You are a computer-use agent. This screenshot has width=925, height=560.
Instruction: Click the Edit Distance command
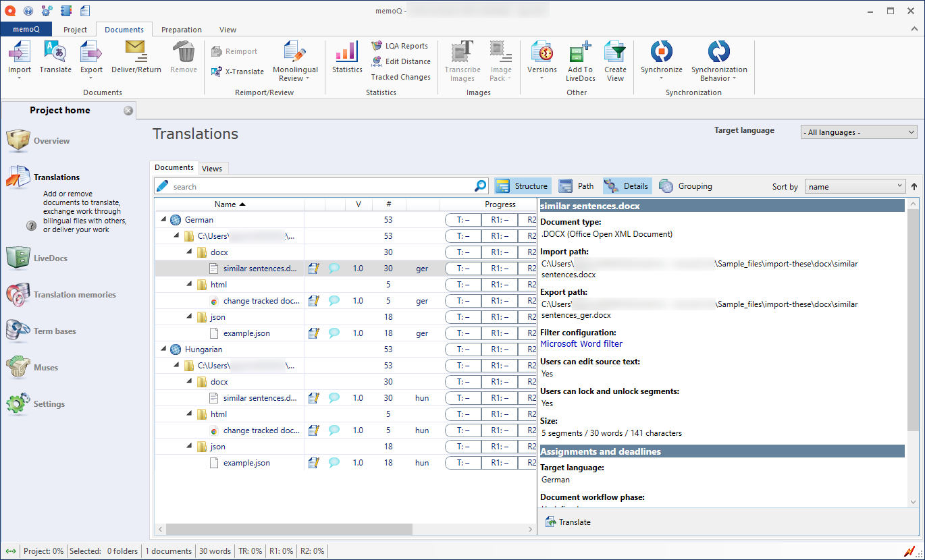pyautogui.click(x=401, y=61)
